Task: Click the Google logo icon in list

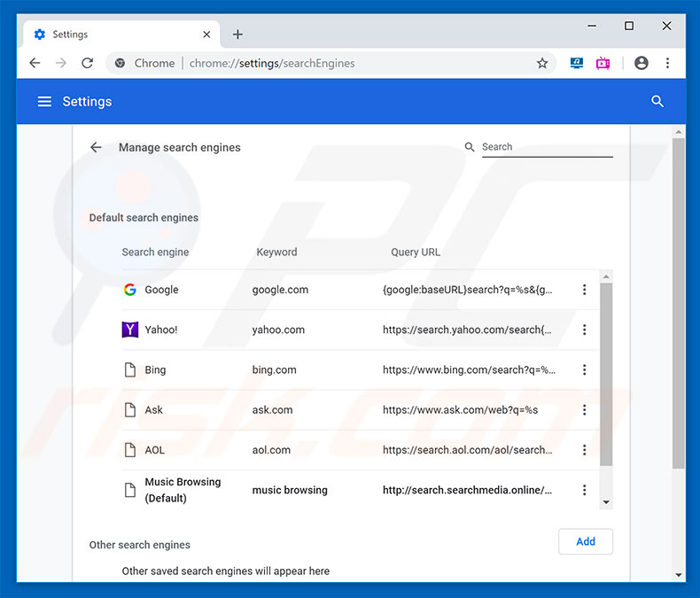Action: [x=130, y=290]
